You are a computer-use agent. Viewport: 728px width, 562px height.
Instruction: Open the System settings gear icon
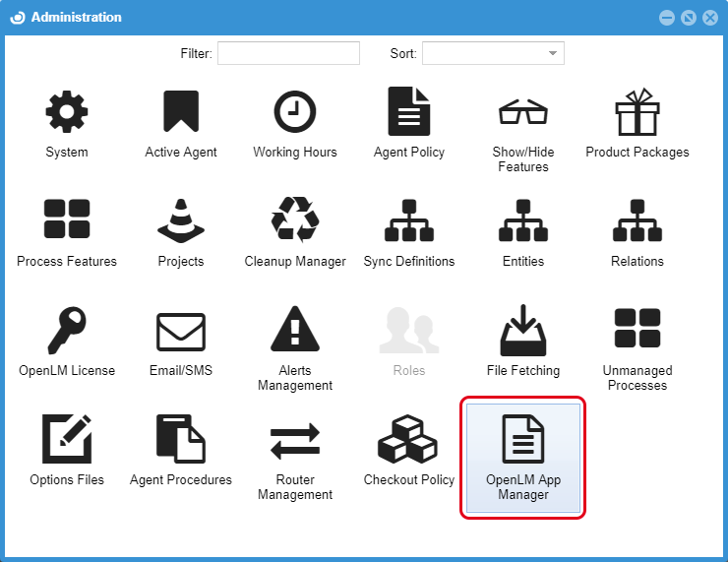[x=67, y=112]
